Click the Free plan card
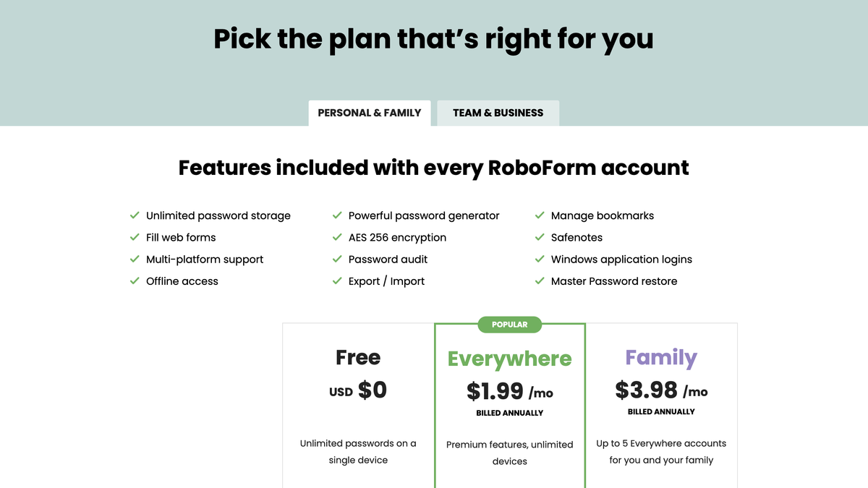Viewport: 868px width, 488px height. (x=357, y=405)
